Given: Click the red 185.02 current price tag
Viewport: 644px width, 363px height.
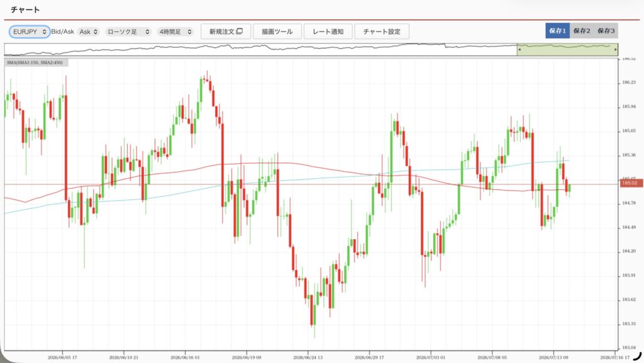Looking at the screenshot, I should 630,183.
